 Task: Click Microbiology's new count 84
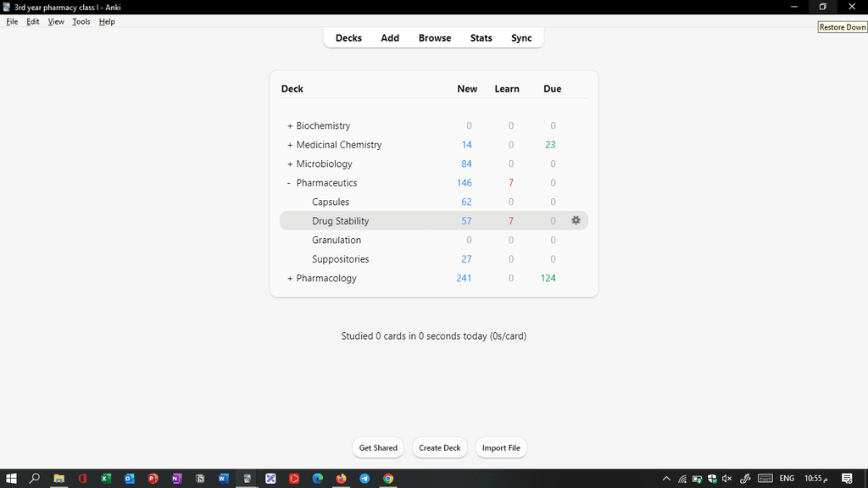[x=467, y=164]
